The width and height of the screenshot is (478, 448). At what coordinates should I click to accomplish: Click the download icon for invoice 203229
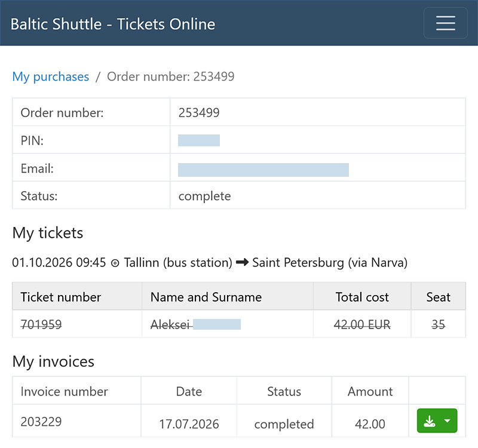430,421
